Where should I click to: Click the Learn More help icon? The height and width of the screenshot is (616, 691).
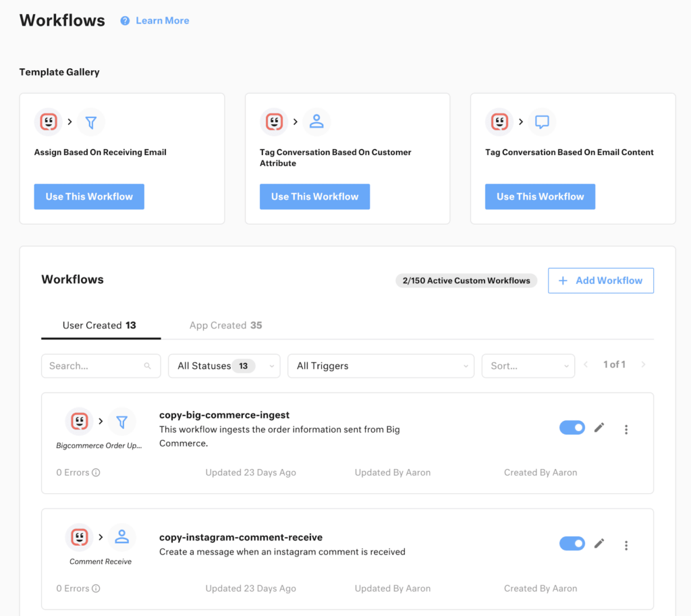[x=124, y=20]
